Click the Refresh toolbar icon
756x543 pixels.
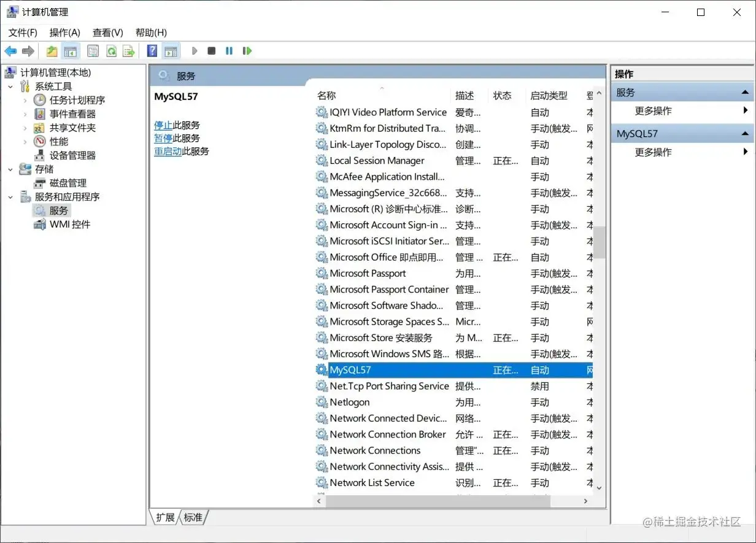(111, 51)
